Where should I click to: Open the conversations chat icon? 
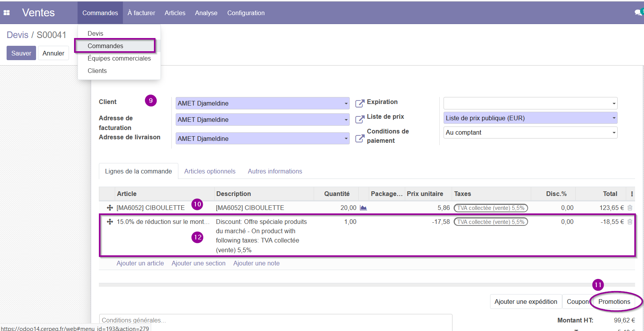[638, 12]
